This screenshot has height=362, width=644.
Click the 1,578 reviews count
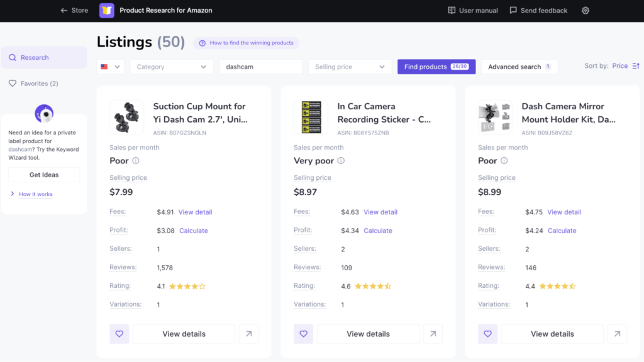[x=165, y=268]
